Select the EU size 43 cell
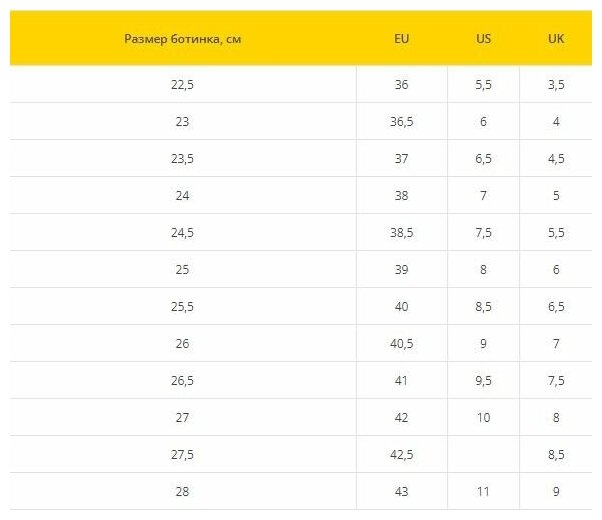The image size is (602, 520). 402,492
